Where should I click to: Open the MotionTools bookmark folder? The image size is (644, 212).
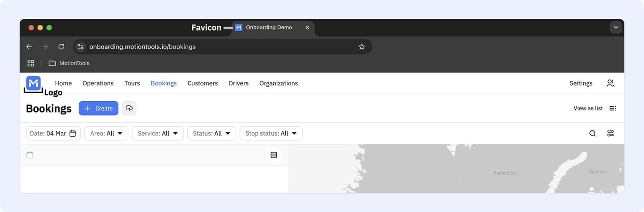[x=69, y=63]
